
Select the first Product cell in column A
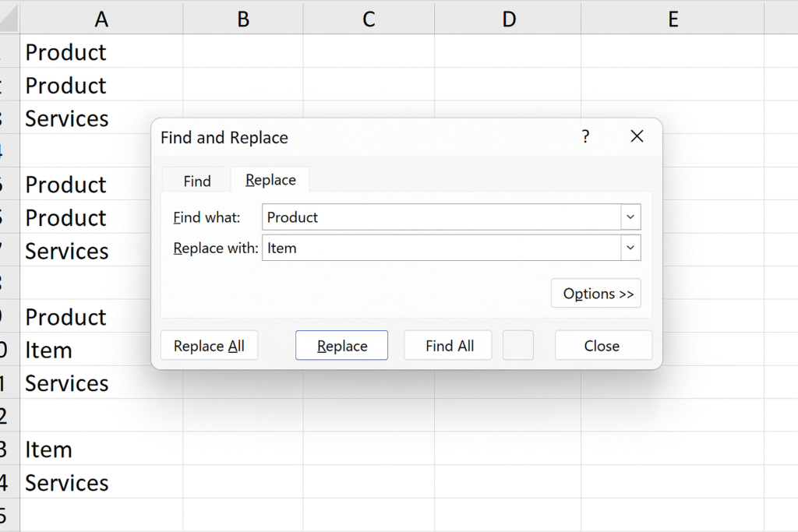pos(66,52)
